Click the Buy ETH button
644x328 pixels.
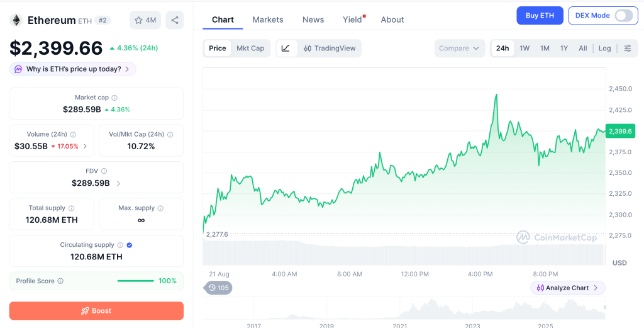click(x=540, y=16)
